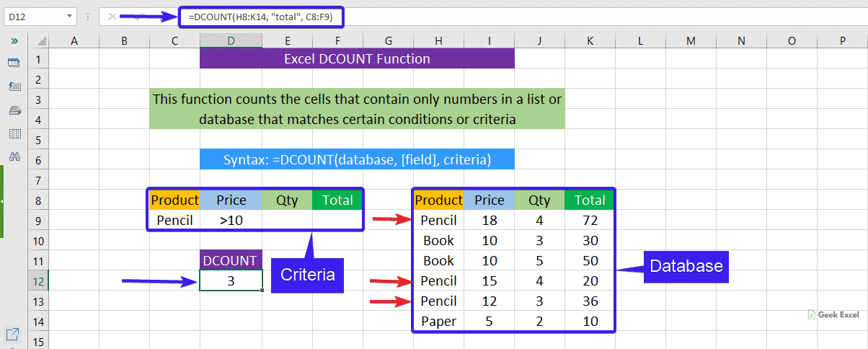Click the table icon in left sidebar
Image resolution: width=868 pixels, height=349 pixels.
(x=14, y=63)
